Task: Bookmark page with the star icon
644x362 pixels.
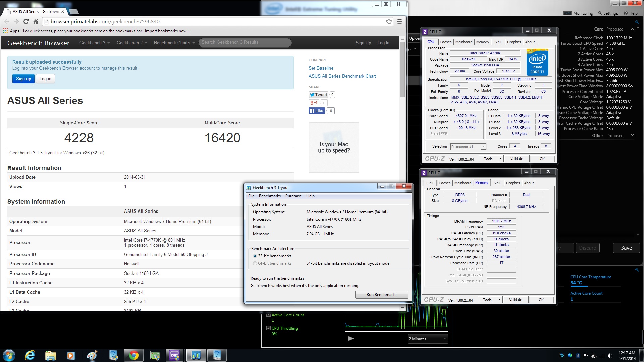Action: [x=389, y=21]
